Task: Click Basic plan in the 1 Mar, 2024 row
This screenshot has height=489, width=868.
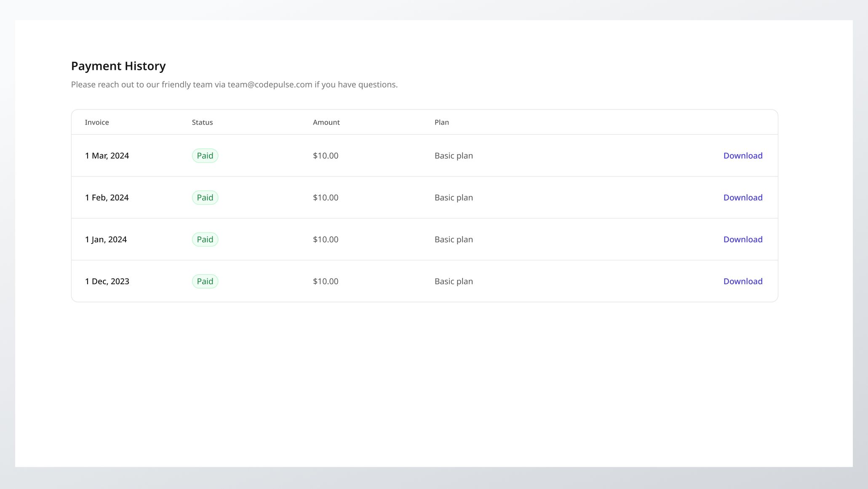Action: pyautogui.click(x=454, y=156)
